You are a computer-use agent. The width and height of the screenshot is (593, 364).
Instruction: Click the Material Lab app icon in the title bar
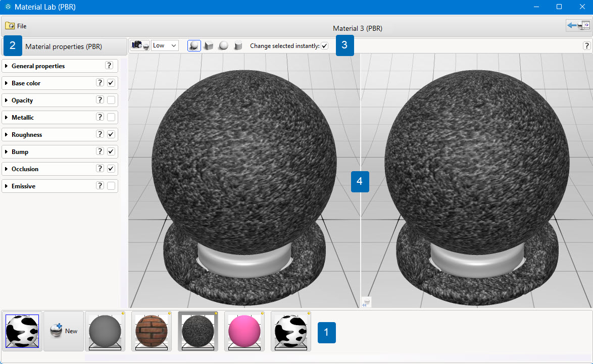pos(8,7)
